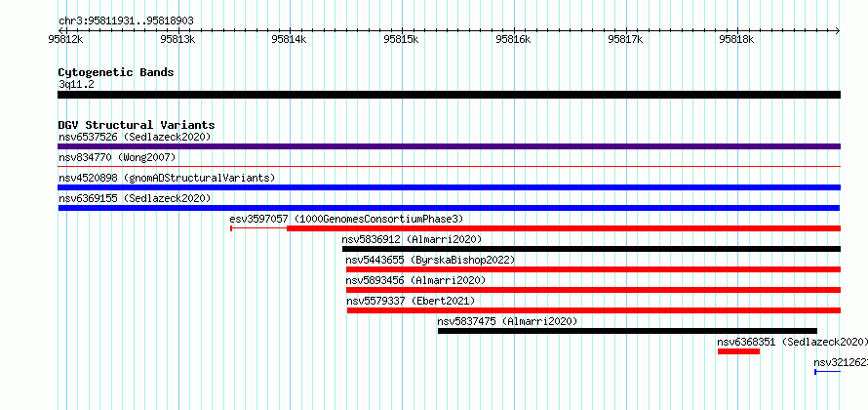Select the thin blue nsv3212623 variant line
This screenshot has height=410, width=868.
pos(828,372)
